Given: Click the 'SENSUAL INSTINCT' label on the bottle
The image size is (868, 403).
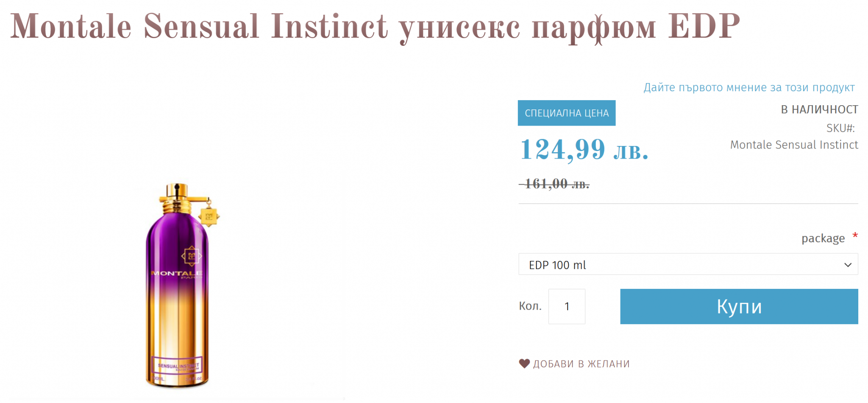Looking at the screenshot, I should (178, 366).
